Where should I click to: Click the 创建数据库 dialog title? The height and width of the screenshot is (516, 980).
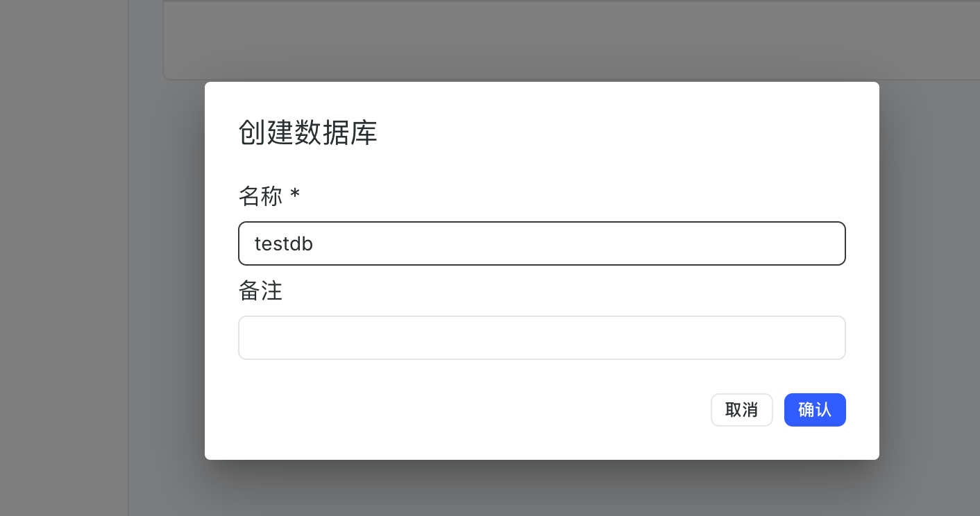pyautogui.click(x=307, y=132)
